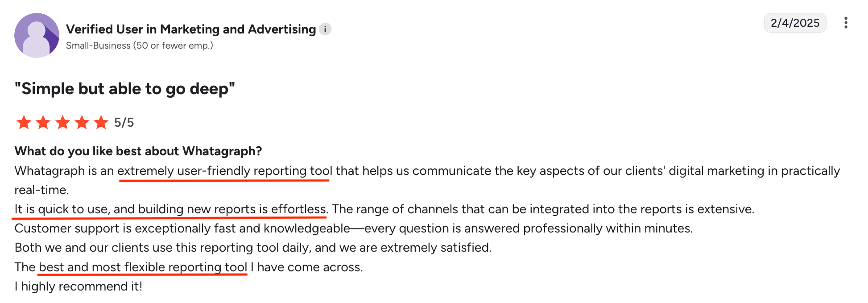Screen dimensions: 868x303
Task: Click the fifth star of the rating
Action: pos(102,122)
